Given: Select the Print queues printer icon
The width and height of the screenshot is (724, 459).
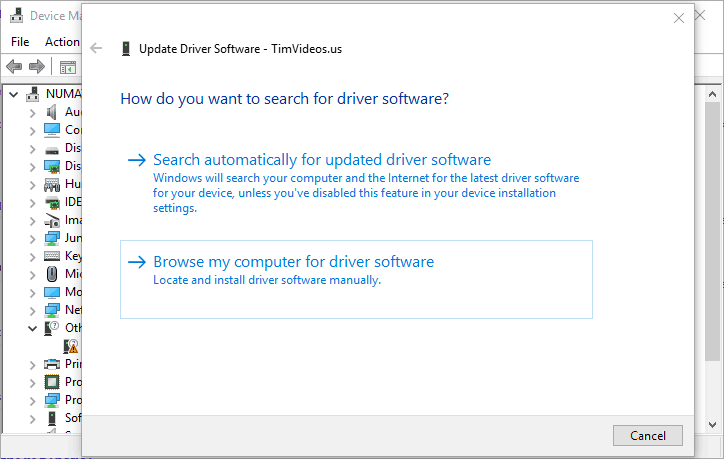Looking at the screenshot, I should tap(52, 364).
